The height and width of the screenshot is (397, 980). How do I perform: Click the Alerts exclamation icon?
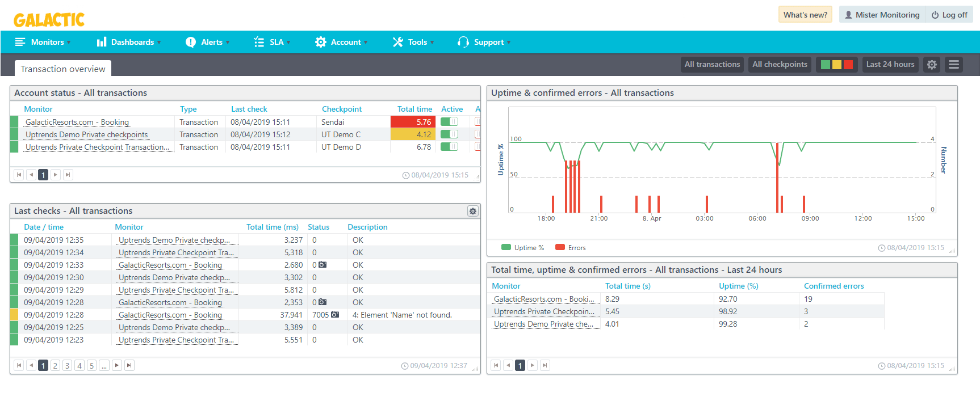tap(191, 42)
